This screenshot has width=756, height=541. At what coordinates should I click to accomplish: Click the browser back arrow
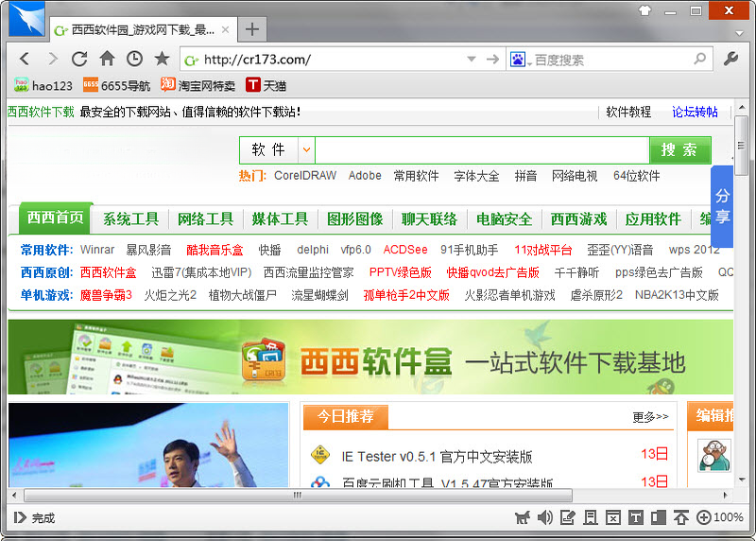25,59
